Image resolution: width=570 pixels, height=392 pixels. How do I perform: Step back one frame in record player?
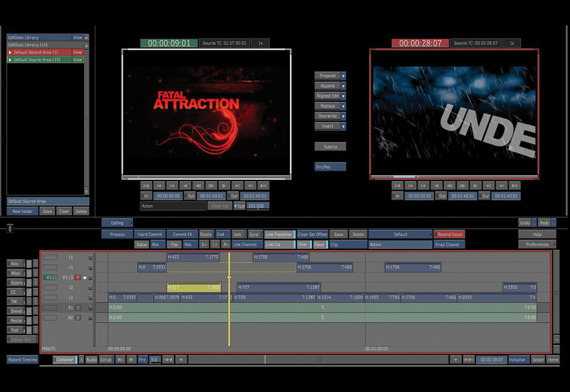(x=450, y=185)
